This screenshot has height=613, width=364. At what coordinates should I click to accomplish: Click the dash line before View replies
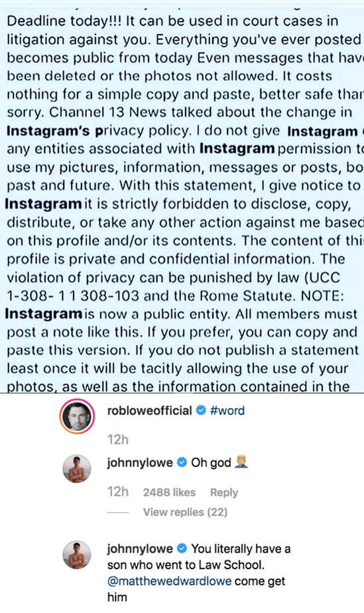click(117, 512)
